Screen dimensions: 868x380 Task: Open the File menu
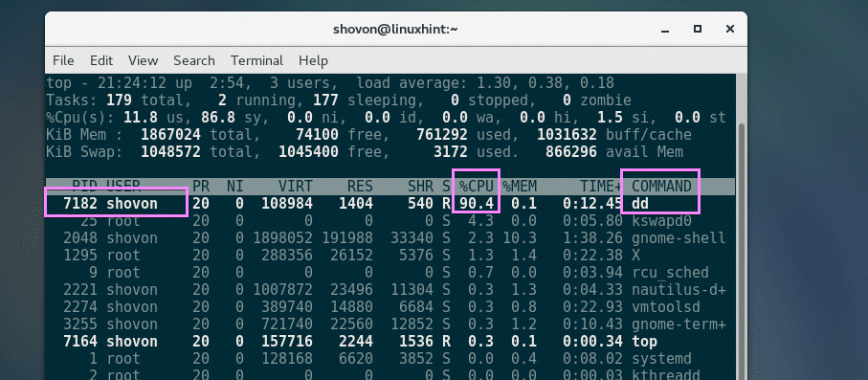point(63,60)
